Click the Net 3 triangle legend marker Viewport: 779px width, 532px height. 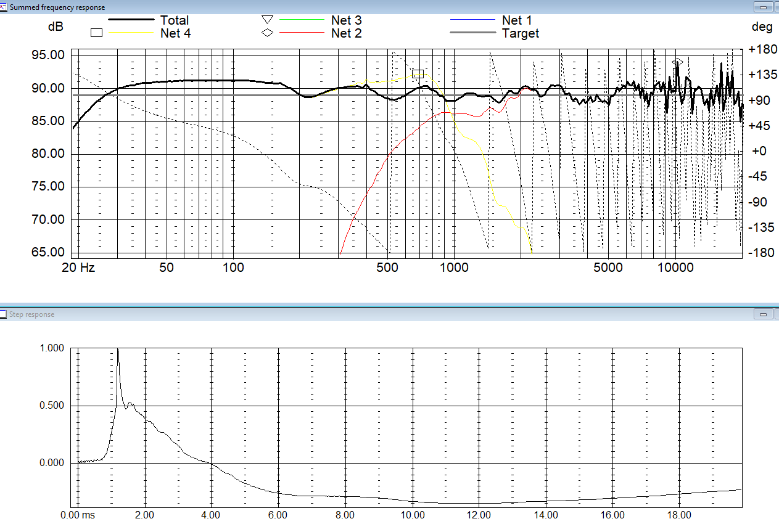pos(267,20)
